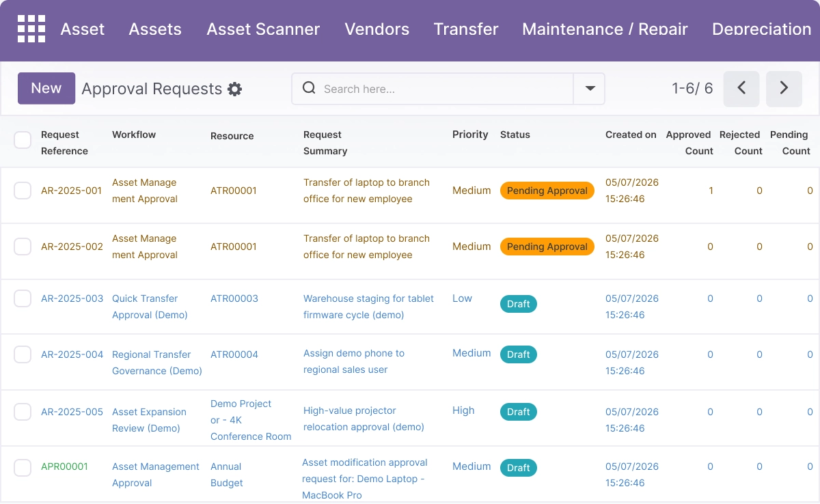Image resolution: width=820 pixels, height=504 pixels.
Task: Click Regional Transfer Governance (Demo) workflow
Action: (x=157, y=363)
